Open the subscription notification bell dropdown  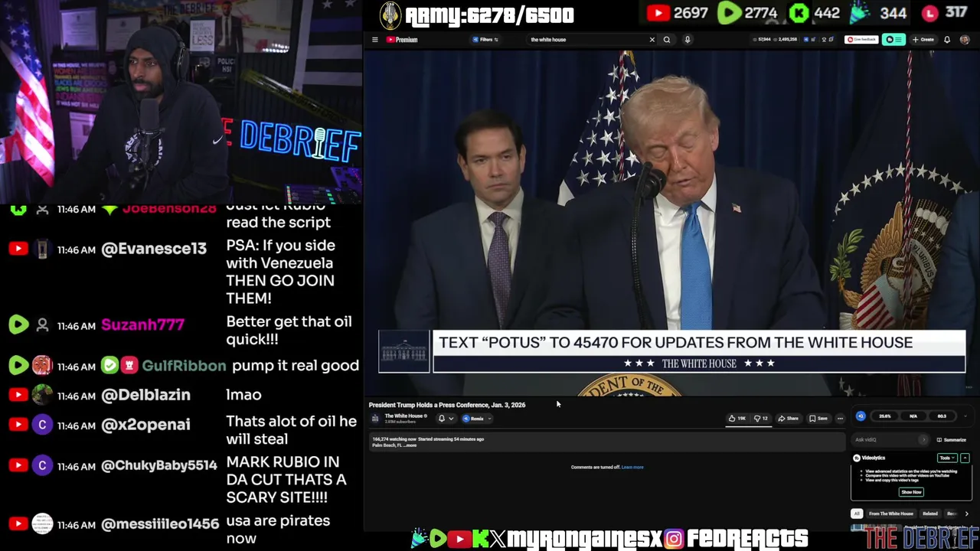click(x=446, y=419)
